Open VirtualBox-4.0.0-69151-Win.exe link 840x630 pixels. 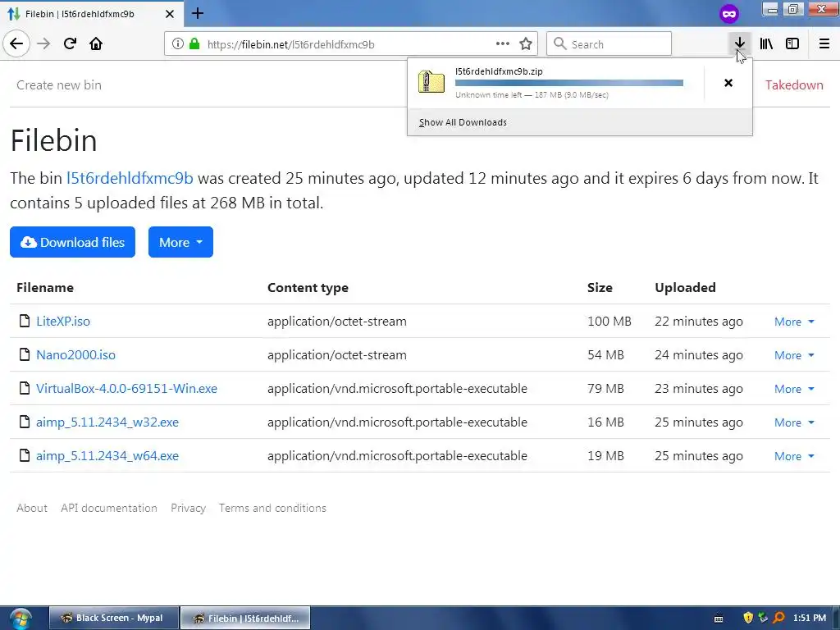pyautogui.click(x=126, y=388)
